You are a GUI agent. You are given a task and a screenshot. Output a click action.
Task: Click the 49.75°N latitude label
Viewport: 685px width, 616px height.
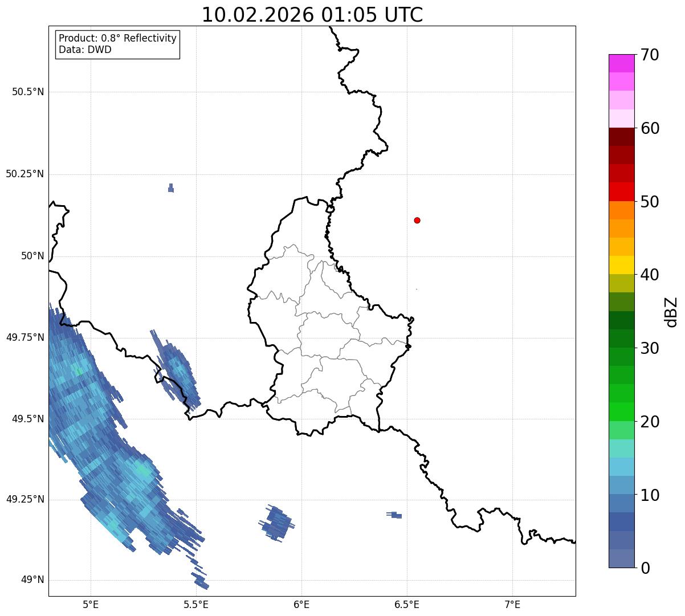point(25,337)
